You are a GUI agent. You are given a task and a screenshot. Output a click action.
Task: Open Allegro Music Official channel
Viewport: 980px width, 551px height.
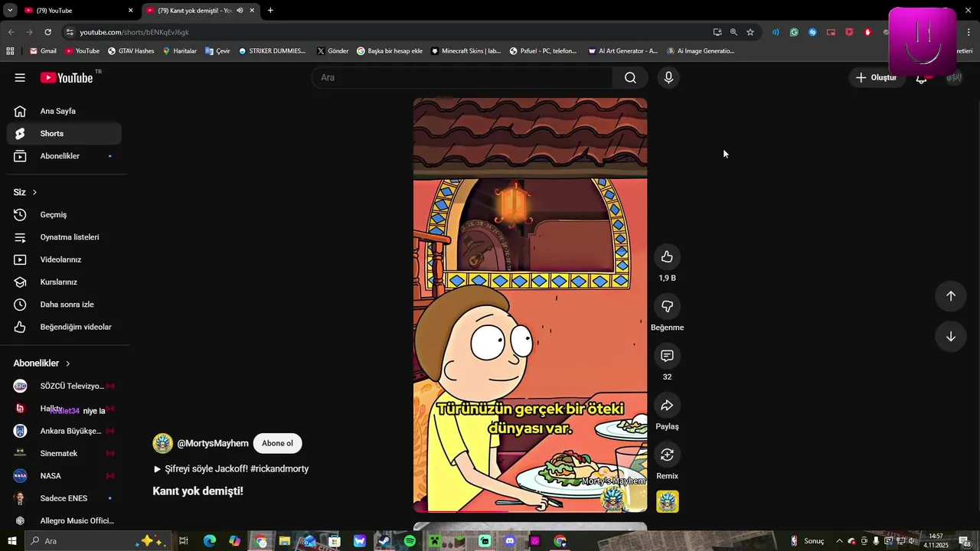[64, 520]
